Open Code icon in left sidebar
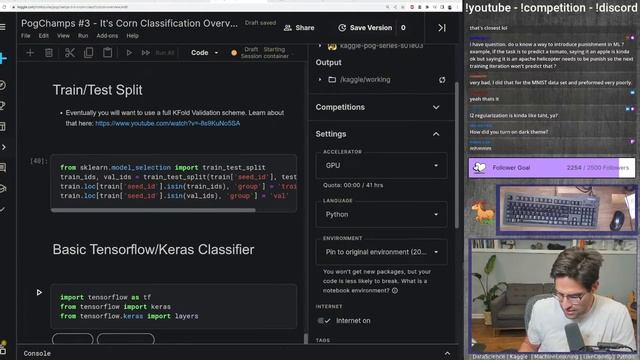 tap(3, 147)
